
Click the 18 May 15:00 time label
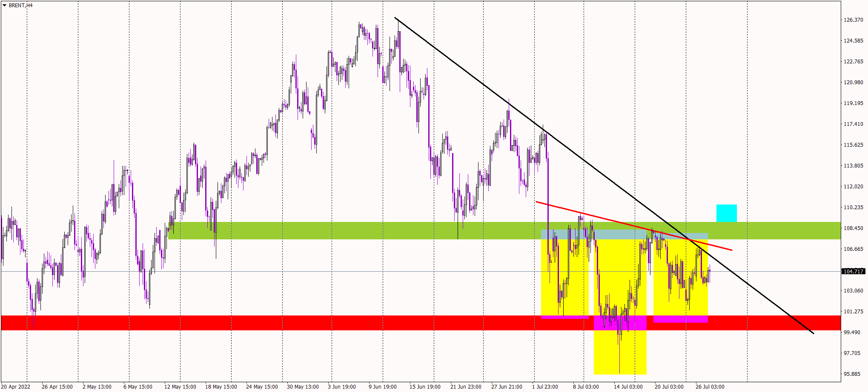pos(221,386)
